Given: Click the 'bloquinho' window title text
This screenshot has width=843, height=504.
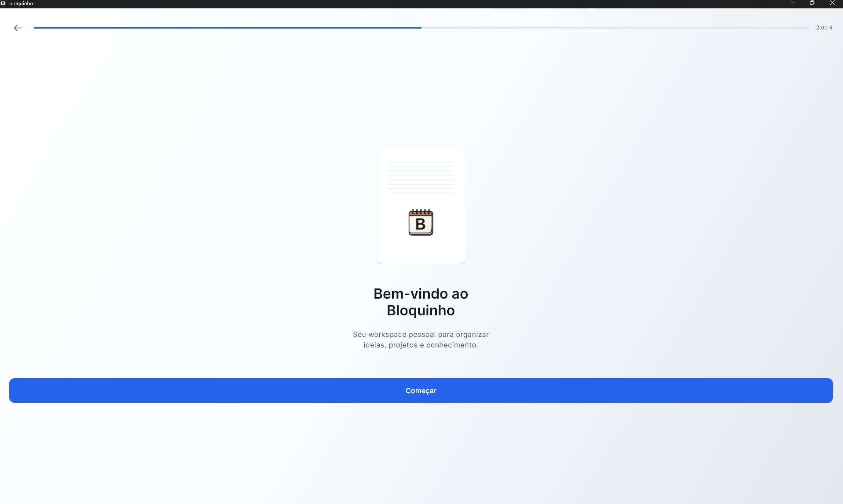Looking at the screenshot, I should tap(21, 4).
